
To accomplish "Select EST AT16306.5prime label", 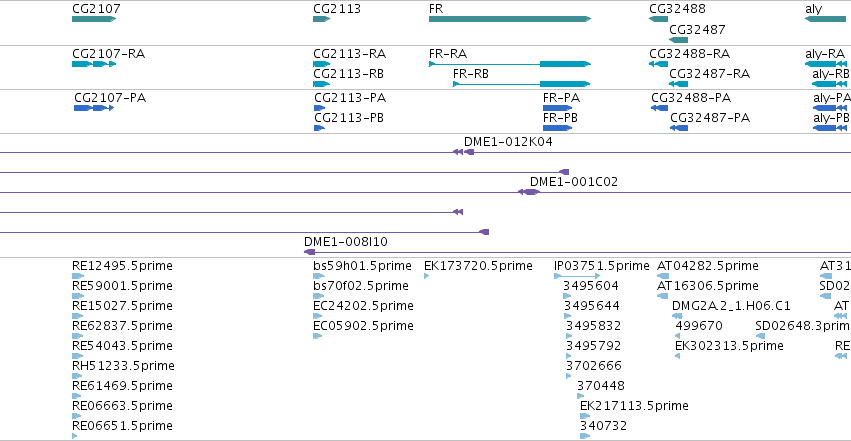I will (x=708, y=286).
